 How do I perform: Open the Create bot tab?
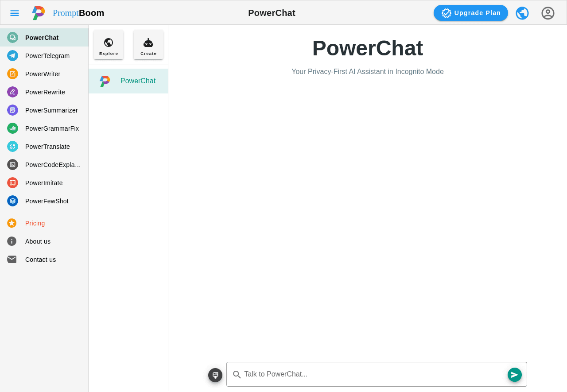(148, 44)
